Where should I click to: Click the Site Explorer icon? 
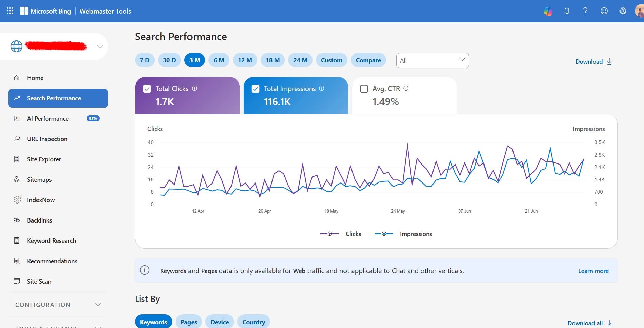[x=17, y=159]
